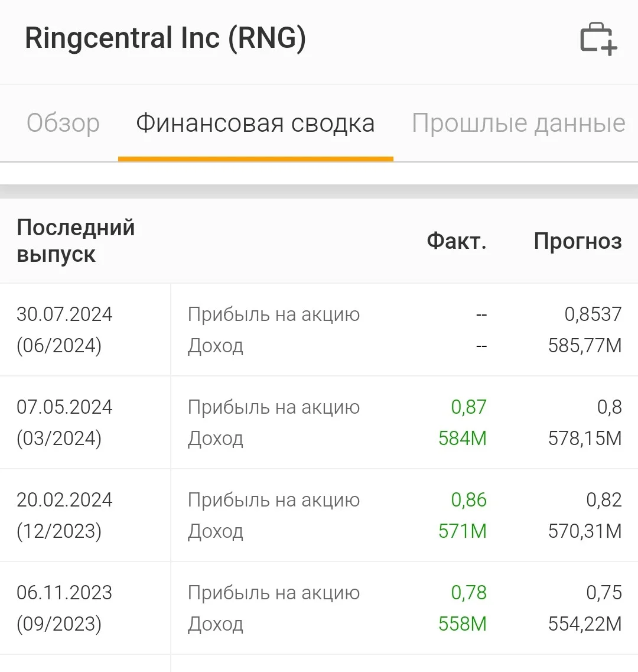638x672 pixels.
Task: Select the Факт. column header
Action: click(x=457, y=241)
